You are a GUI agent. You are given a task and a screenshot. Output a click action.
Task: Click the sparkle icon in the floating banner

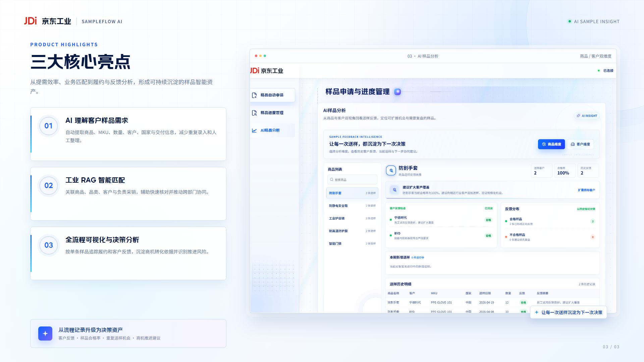(x=537, y=312)
